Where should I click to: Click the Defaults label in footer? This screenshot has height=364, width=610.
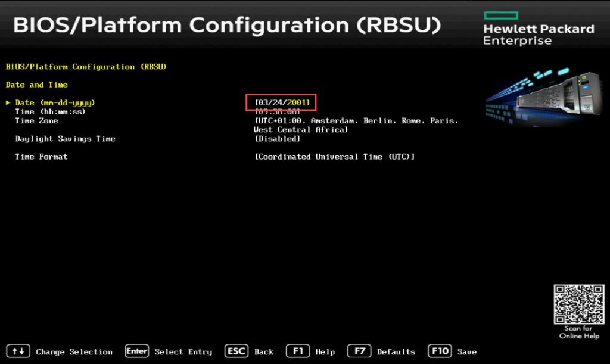(396, 352)
